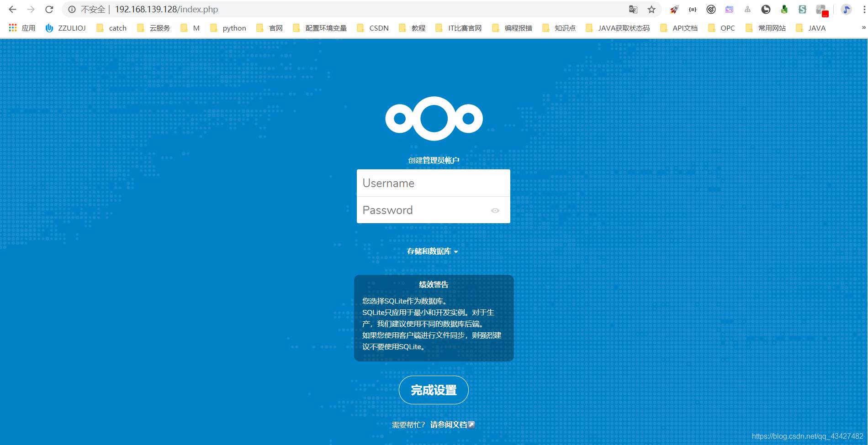Click the browser forward arrow
Viewport: 868px width, 445px height.
point(31,9)
